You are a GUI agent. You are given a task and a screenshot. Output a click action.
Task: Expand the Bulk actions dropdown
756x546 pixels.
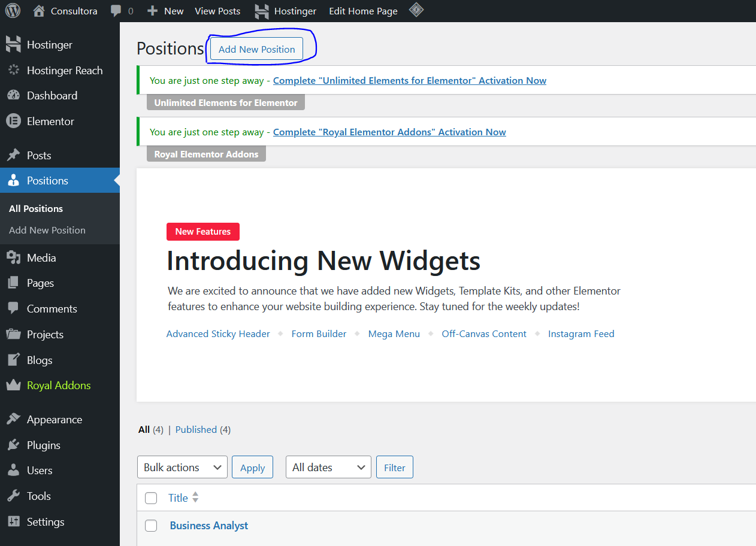pos(182,468)
